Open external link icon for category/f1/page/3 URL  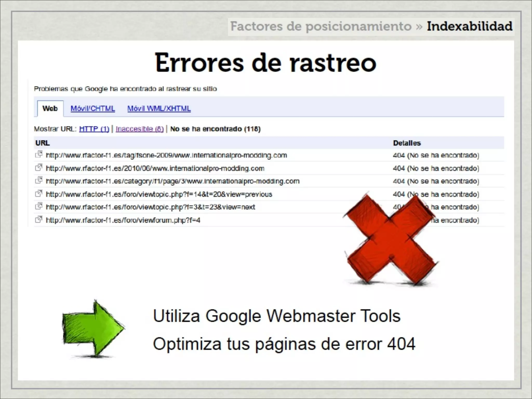click(39, 180)
